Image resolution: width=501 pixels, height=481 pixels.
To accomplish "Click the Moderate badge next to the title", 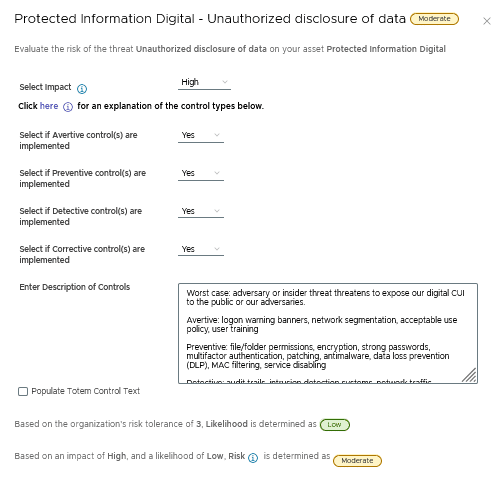I will [x=434, y=19].
